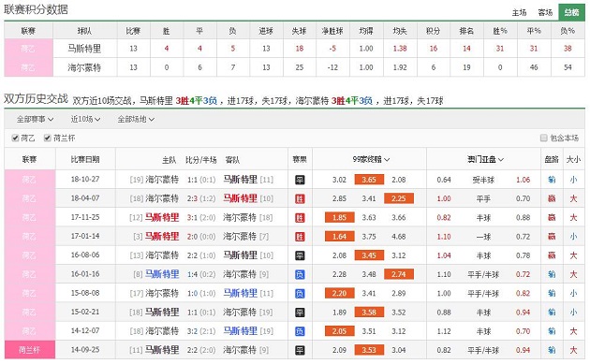590x364 pixels.
Task: Click the 荷乙 league tag in 海尔蒙特 standings row
Action: tap(29, 67)
